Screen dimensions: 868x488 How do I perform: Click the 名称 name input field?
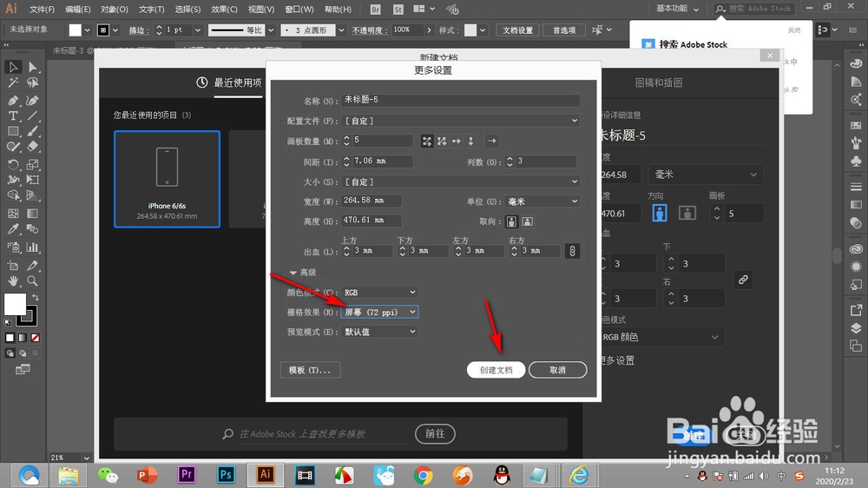[x=461, y=100]
